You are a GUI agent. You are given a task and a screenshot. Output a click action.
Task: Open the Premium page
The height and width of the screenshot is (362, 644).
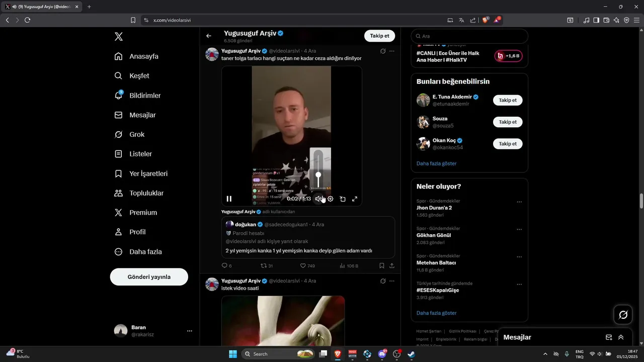pos(136,213)
